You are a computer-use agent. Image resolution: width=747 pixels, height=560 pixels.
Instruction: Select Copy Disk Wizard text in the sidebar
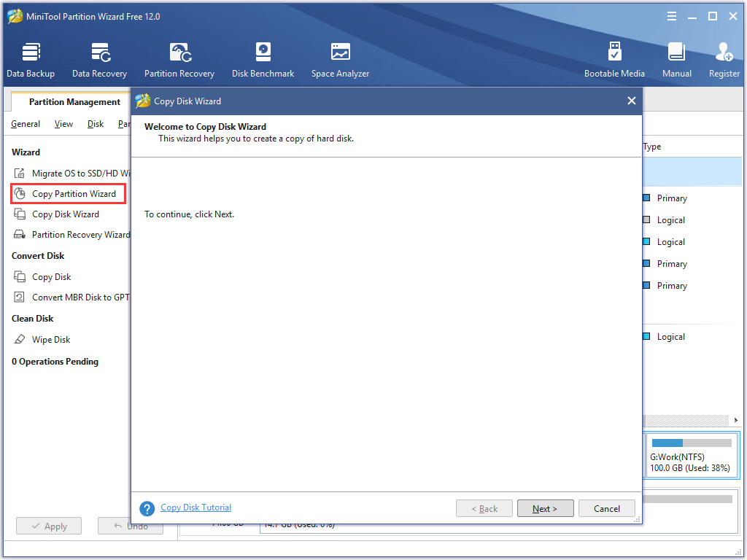pyautogui.click(x=65, y=214)
